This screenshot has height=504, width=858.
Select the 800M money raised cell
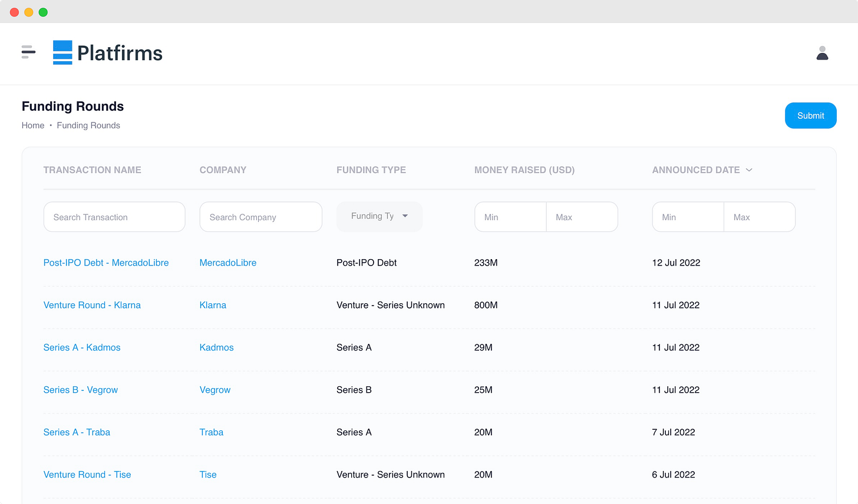coord(486,305)
